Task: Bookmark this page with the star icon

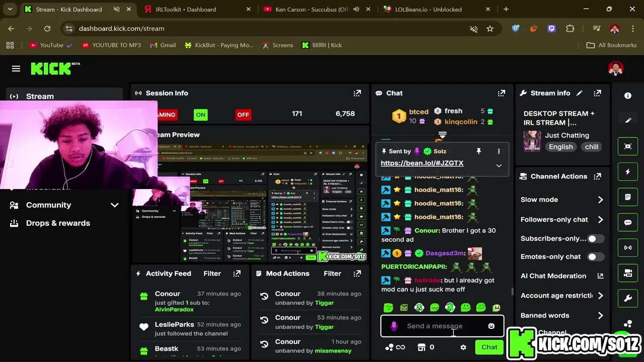Action: coord(490,29)
